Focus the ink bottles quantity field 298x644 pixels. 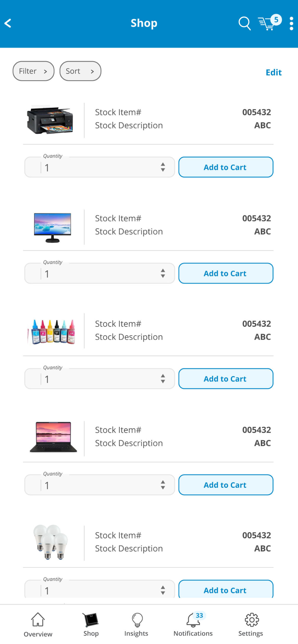pyautogui.click(x=99, y=379)
